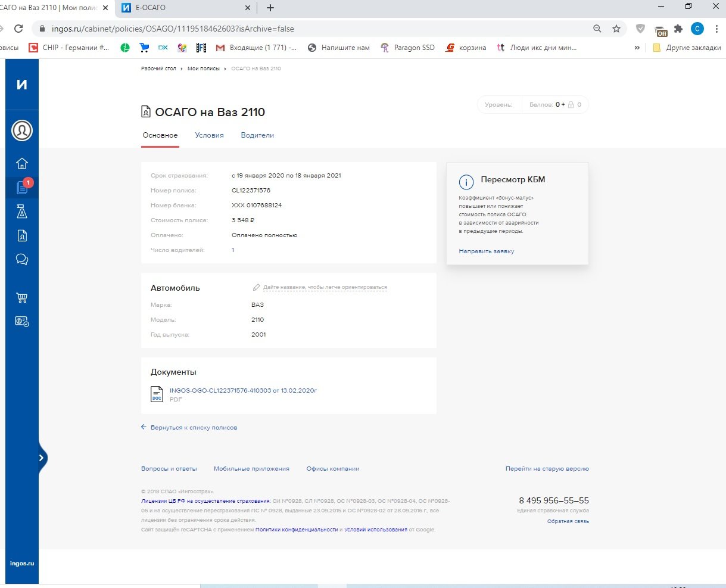This screenshot has width=726, height=588.
Task: Open the colorful clover bookmark icon
Action: (x=182, y=48)
